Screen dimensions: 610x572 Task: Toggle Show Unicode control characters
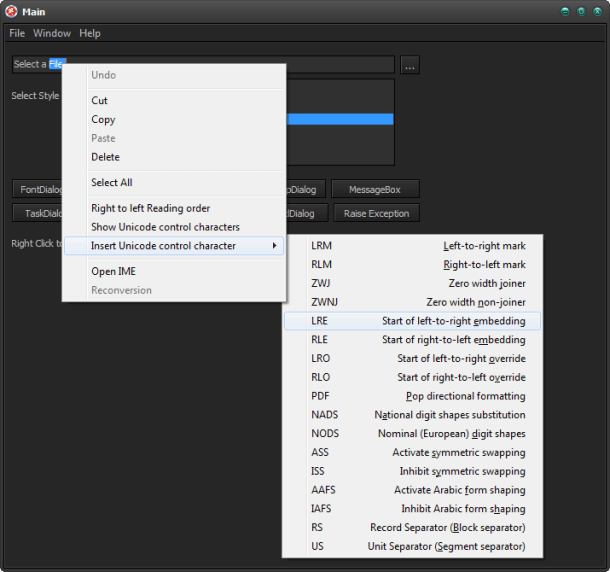pos(165,227)
